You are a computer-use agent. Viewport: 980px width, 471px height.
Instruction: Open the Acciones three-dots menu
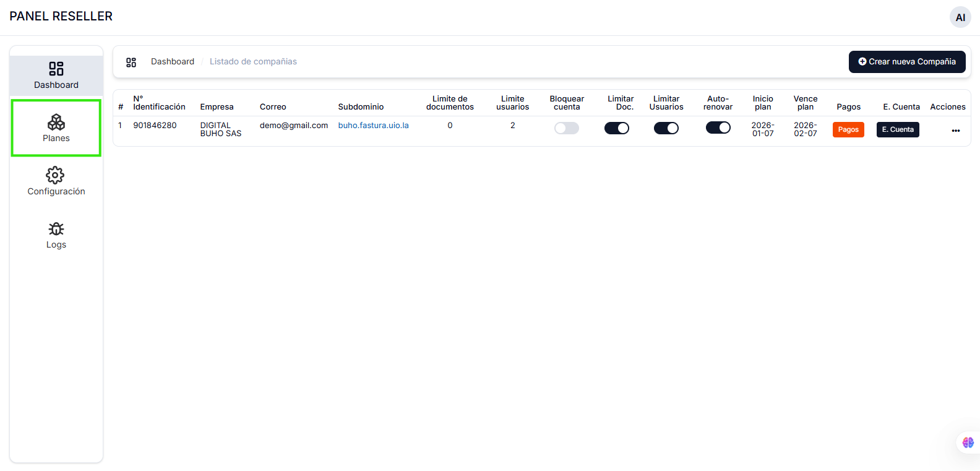pyautogui.click(x=955, y=131)
